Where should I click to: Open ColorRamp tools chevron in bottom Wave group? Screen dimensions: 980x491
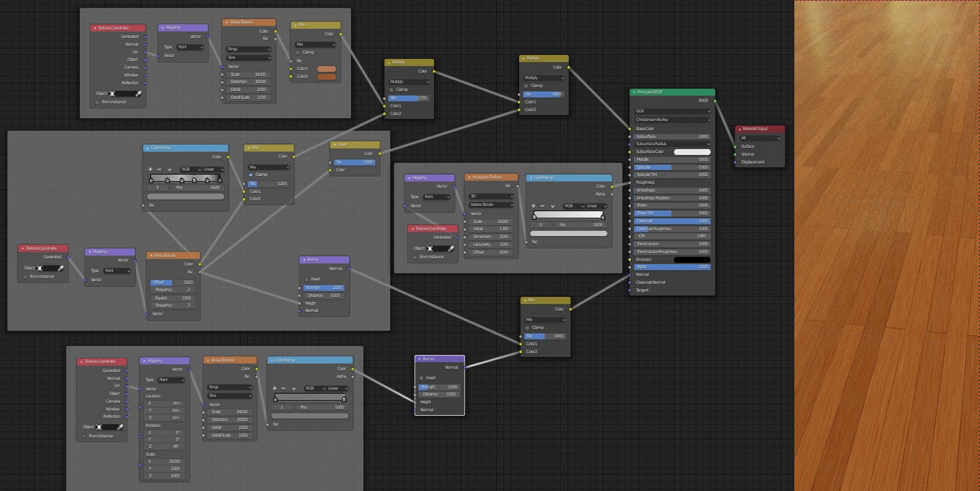294,388
